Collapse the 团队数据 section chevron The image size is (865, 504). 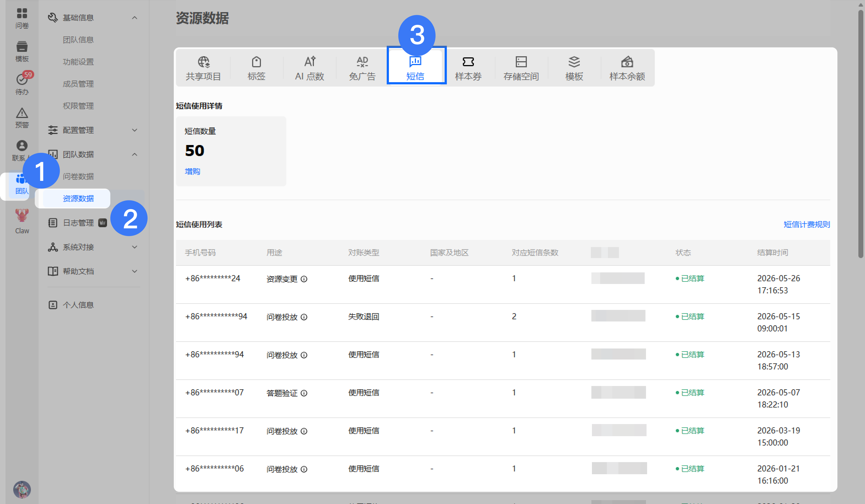coord(135,154)
